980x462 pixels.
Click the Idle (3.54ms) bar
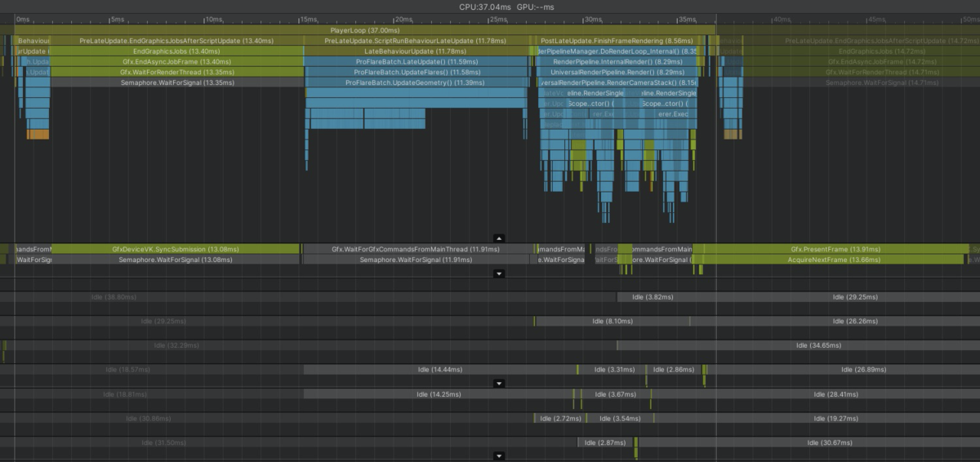[x=619, y=419]
